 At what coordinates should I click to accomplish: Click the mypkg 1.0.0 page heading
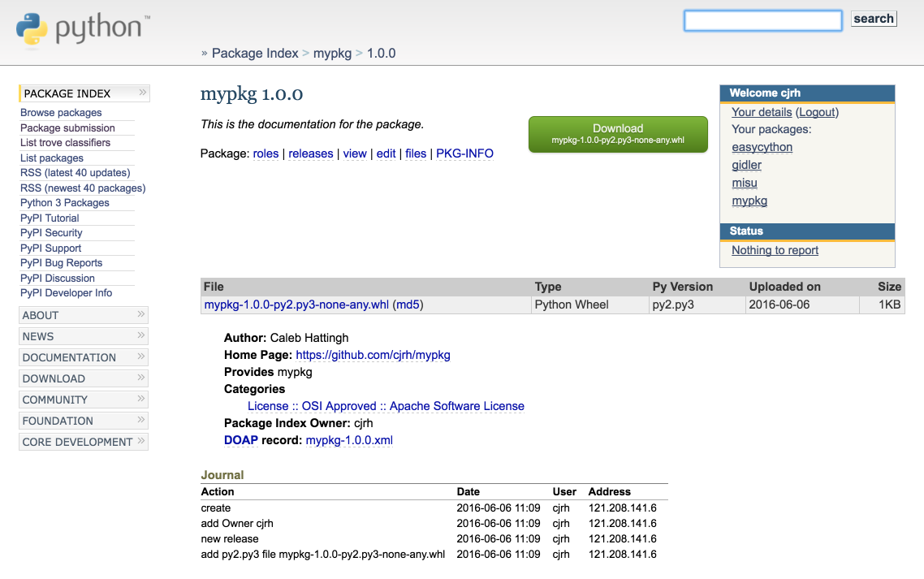(252, 94)
